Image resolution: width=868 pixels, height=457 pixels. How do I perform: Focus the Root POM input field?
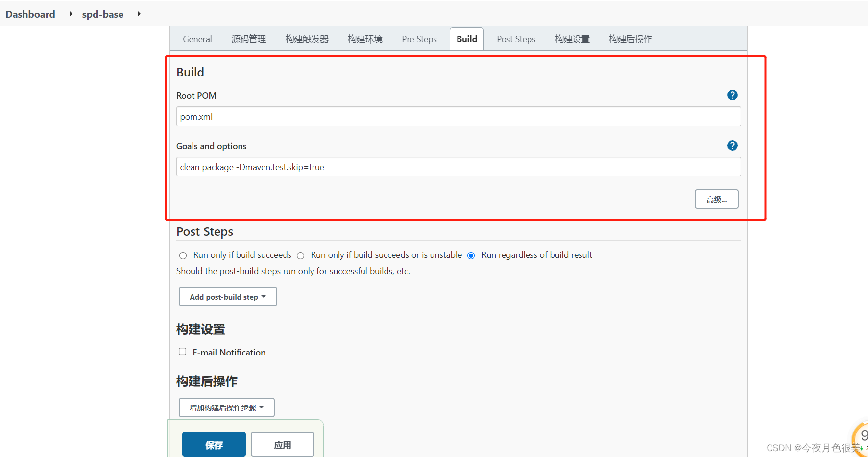[x=458, y=117]
